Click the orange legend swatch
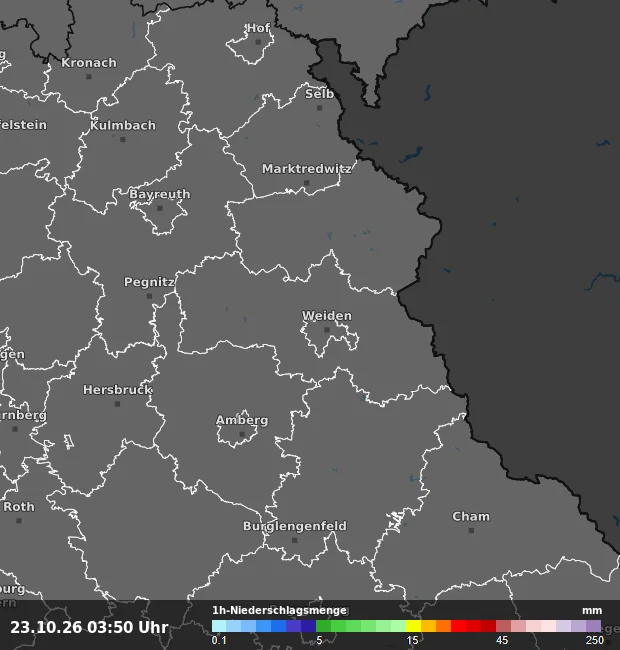This screenshot has height=650, width=620. click(x=443, y=626)
